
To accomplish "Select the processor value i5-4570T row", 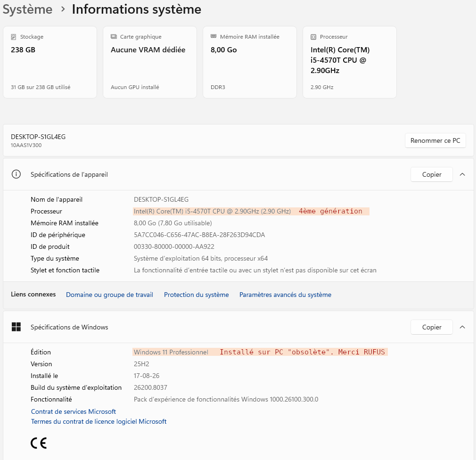I will [212, 211].
